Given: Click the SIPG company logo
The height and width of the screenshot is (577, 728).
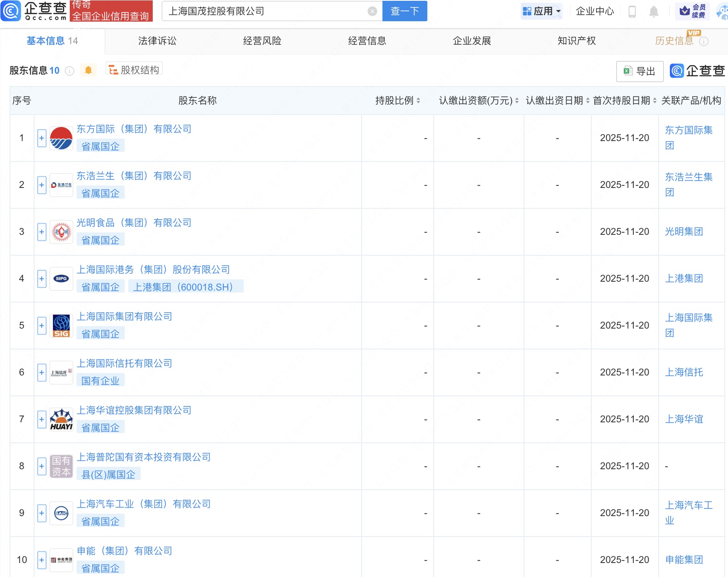Looking at the screenshot, I should click(x=61, y=278).
